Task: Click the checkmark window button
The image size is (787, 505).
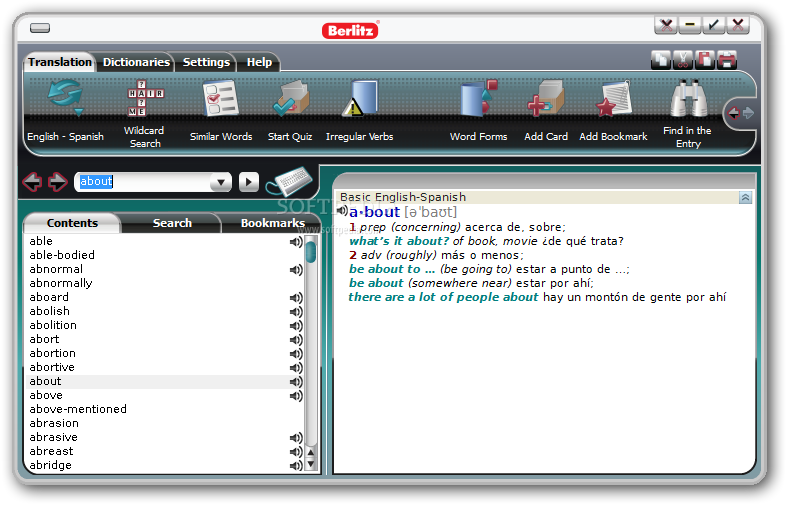Action: [714, 25]
